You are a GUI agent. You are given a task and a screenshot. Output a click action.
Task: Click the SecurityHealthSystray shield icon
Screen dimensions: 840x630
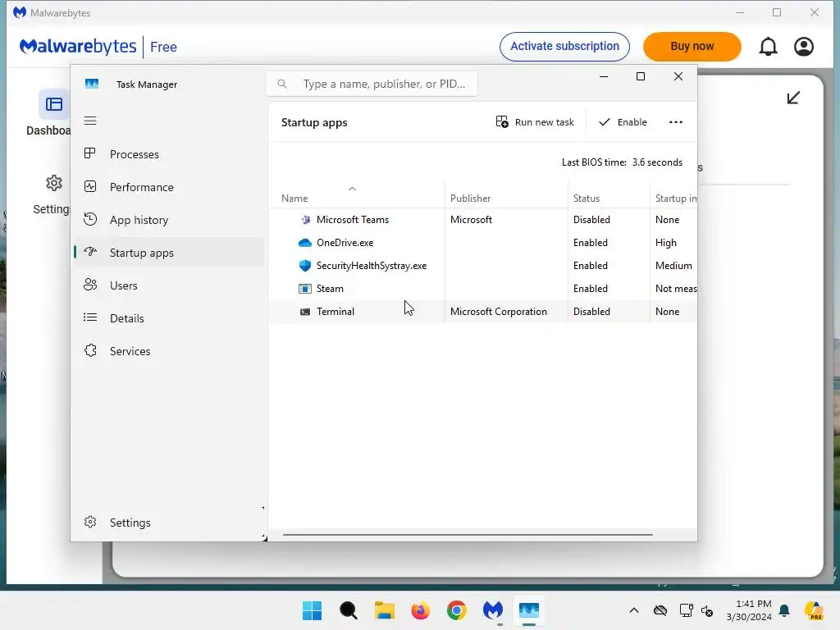(305, 266)
